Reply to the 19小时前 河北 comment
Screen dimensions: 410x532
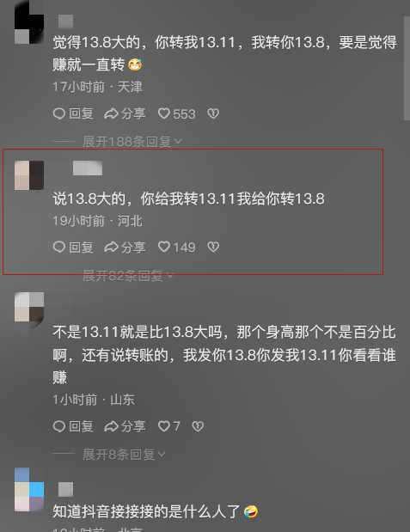[x=73, y=247]
